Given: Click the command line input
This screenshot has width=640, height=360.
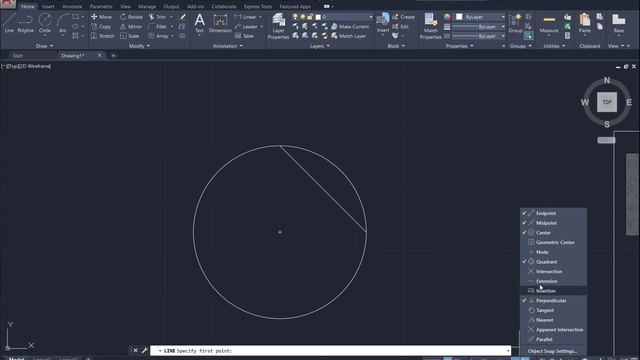Looking at the screenshot, I should point(331,351).
